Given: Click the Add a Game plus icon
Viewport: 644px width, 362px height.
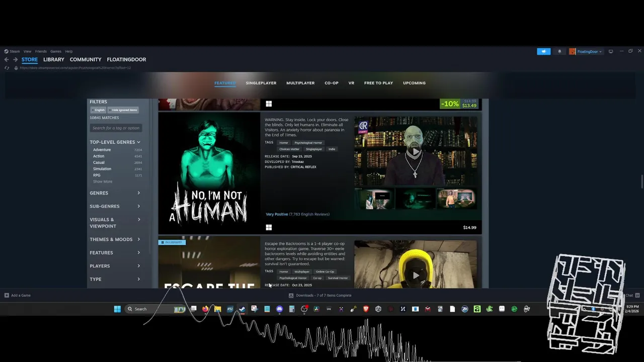Looking at the screenshot, I should click(x=7, y=295).
